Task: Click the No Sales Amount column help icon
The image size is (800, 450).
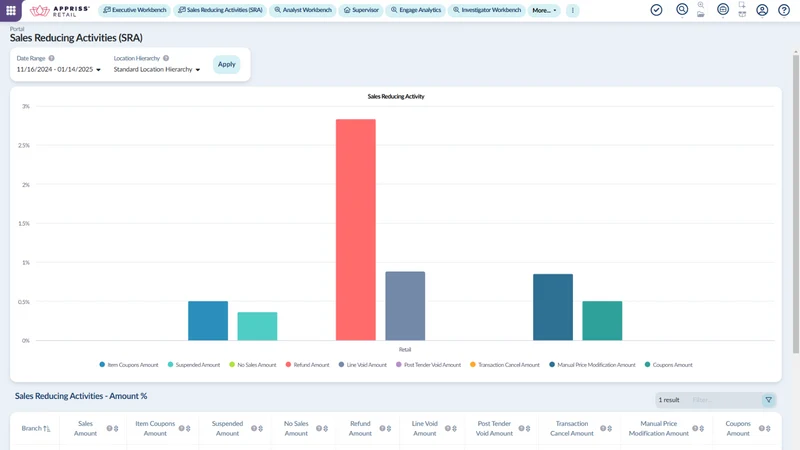Action: (x=318, y=429)
